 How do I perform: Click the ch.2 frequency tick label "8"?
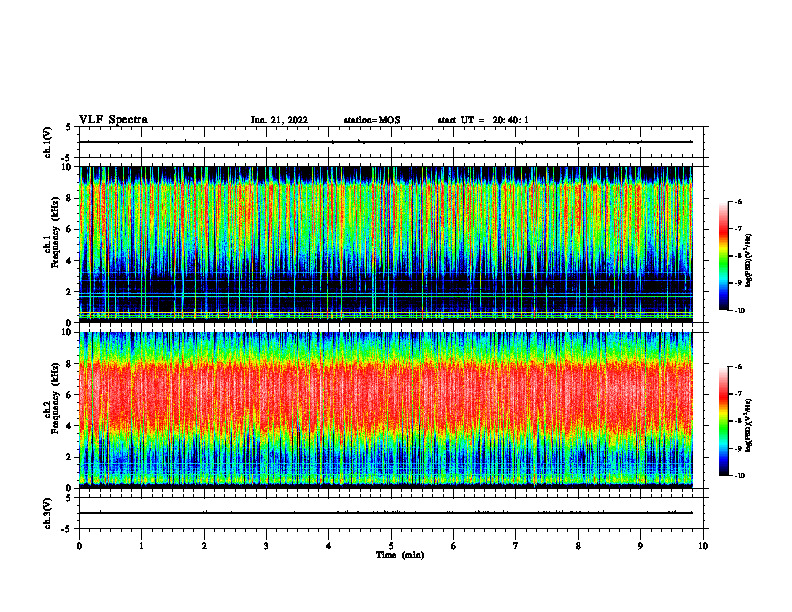pyautogui.click(x=70, y=364)
